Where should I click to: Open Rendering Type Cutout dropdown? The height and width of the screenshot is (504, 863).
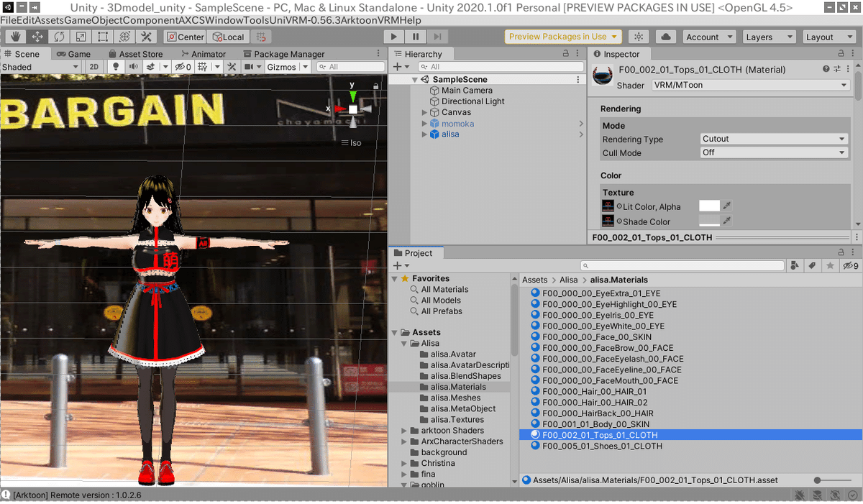(774, 139)
